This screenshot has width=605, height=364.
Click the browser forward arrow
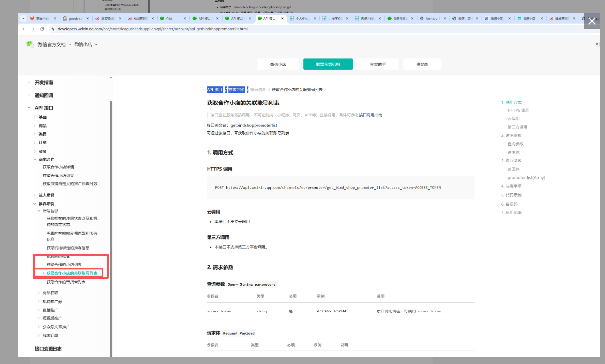[x=33, y=29]
